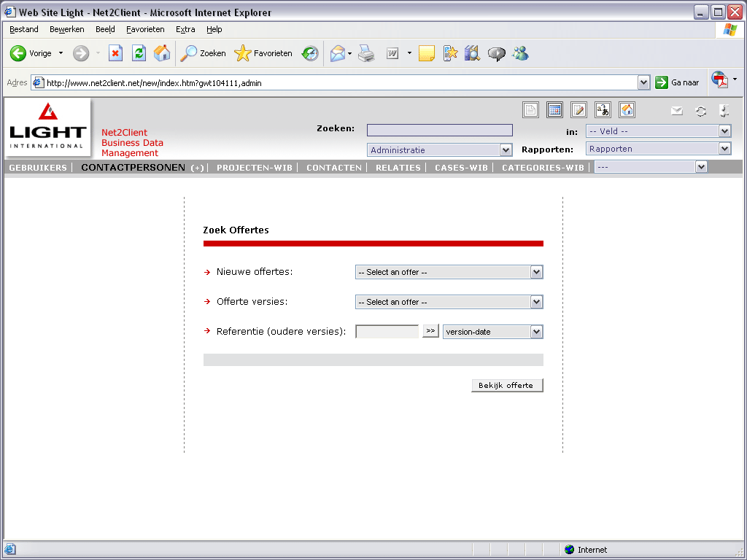Click the >> button beside Referentie field
The image size is (747, 560).
[x=430, y=331]
